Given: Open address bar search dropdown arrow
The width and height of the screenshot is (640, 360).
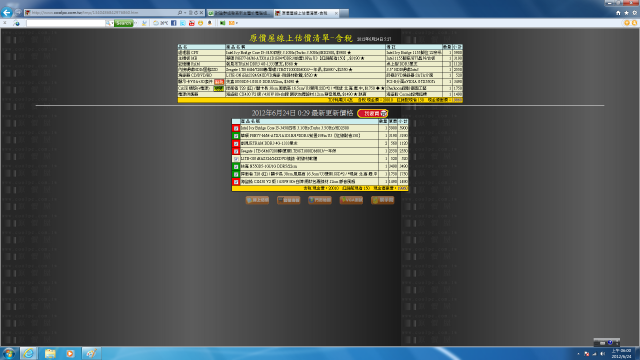Looking at the screenshot, I should pos(185,13).
